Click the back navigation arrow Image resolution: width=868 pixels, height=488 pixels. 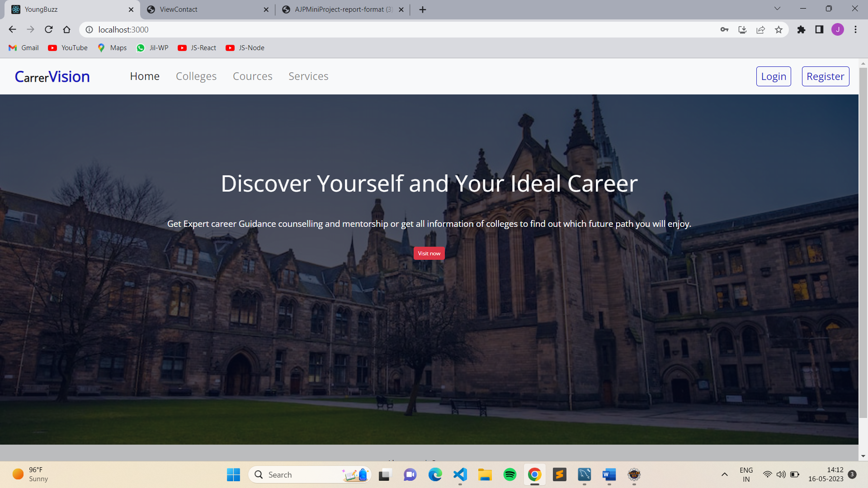[x=12, y=29]
